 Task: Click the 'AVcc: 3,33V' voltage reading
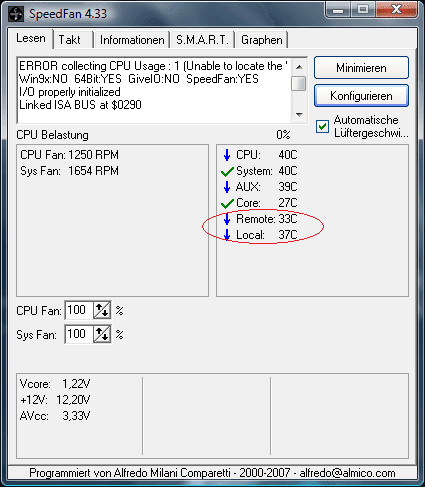55,416
